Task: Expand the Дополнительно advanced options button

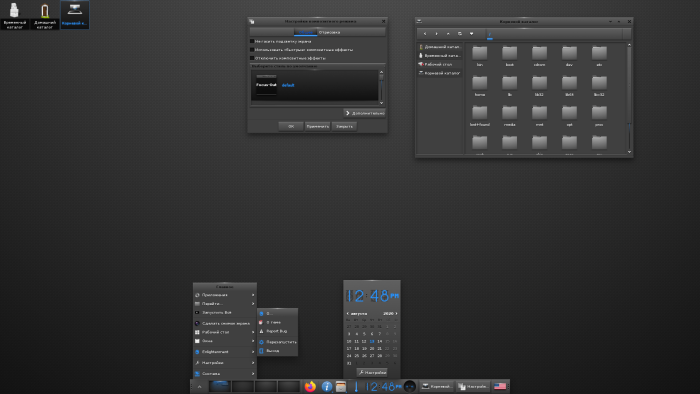Action: point(365,113)
